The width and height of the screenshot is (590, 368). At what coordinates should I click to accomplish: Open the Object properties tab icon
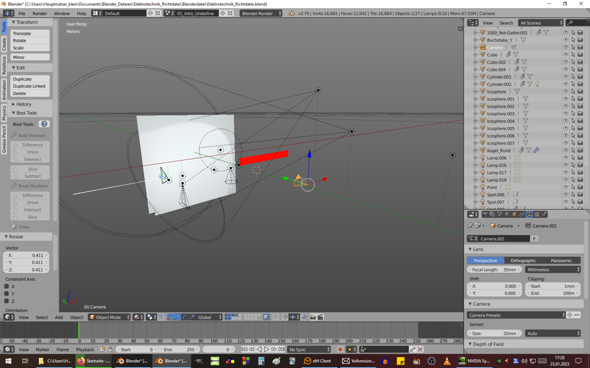pos(514,214)
